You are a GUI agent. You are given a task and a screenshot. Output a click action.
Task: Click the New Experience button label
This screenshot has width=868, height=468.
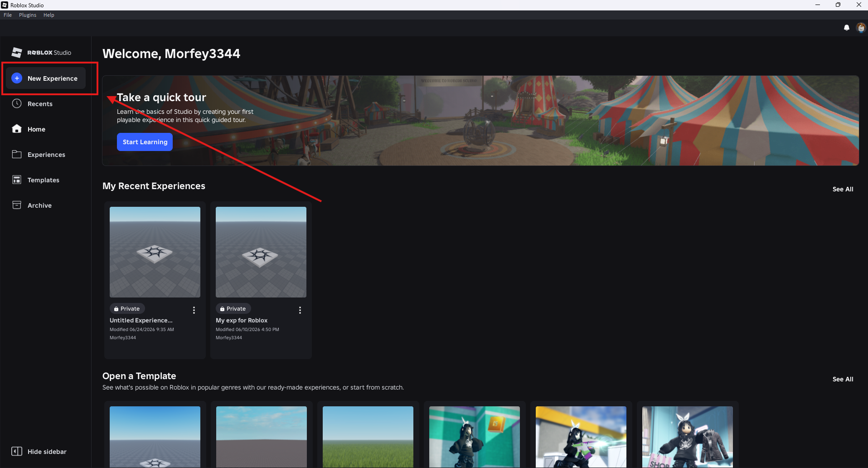click(53, 78)
